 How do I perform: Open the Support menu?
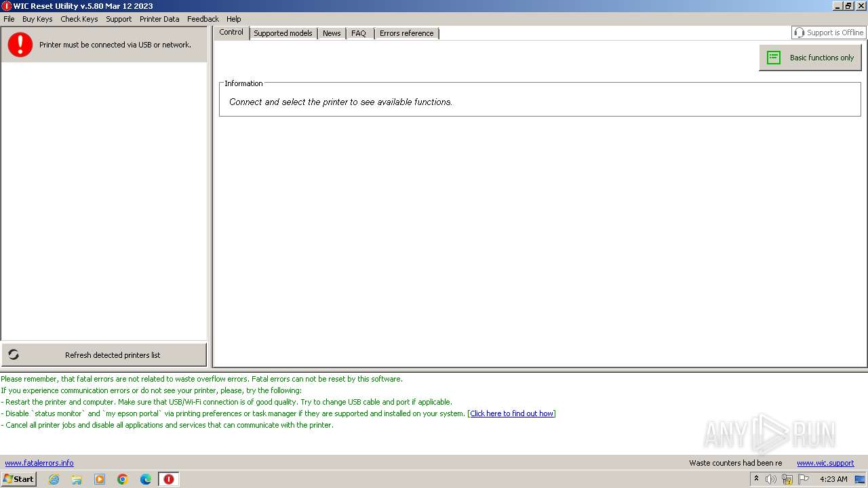pyautogui.click(x=119, y=19)
